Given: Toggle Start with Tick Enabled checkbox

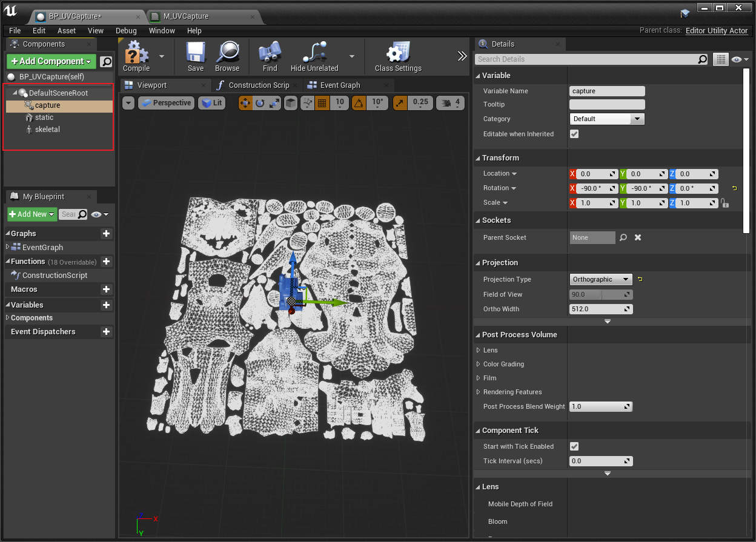Looking at the screenshot, I should (x=574, y=446).
